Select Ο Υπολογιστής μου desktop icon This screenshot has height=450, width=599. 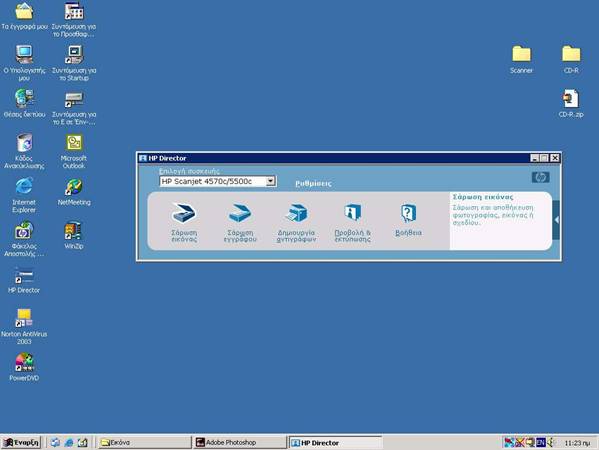pos(24,63)
